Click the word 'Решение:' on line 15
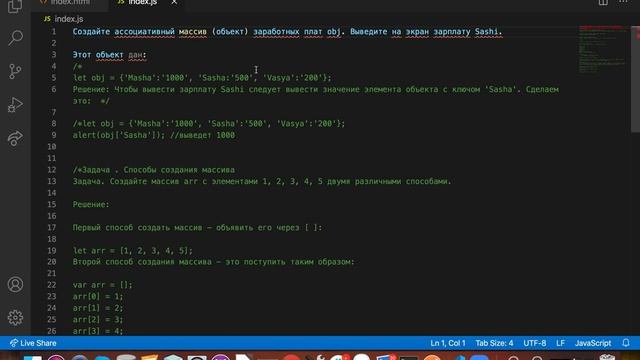This screenshot has height=360, width=640. (91, 204)
